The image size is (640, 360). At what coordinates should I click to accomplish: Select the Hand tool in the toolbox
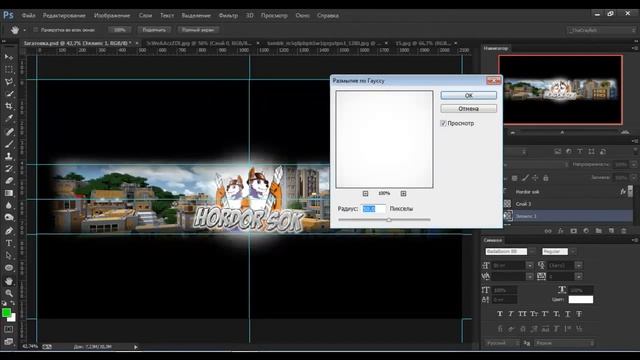(9, 281)
